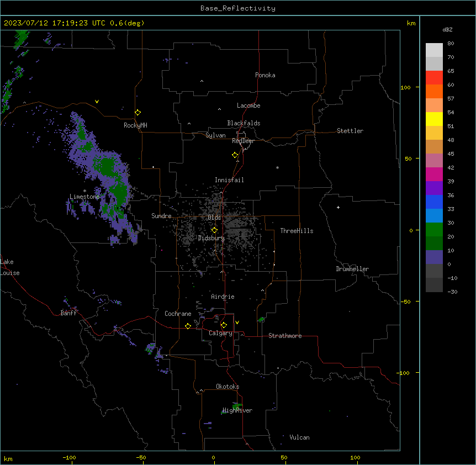Click the green echo patch above HighRiver
This screenshot has height=465, width=476.
[x=237, y=406]
